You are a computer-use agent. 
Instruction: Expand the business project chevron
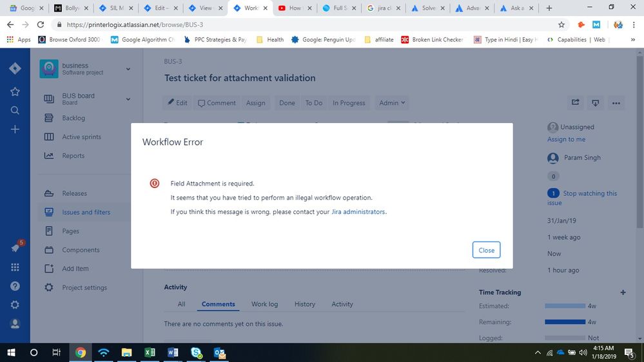(128, 69)
